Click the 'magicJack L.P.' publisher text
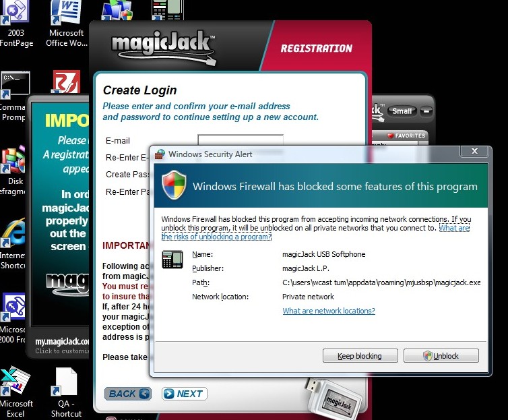 point(305,268)
